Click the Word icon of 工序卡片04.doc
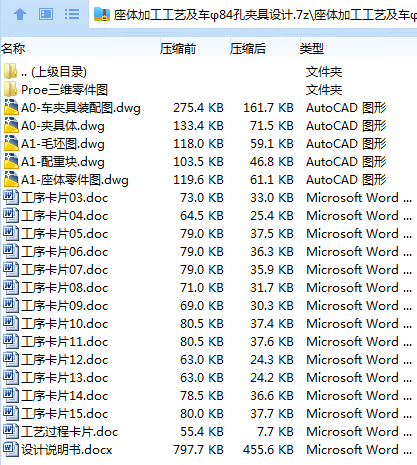417x465 pixels. (11, 215)
